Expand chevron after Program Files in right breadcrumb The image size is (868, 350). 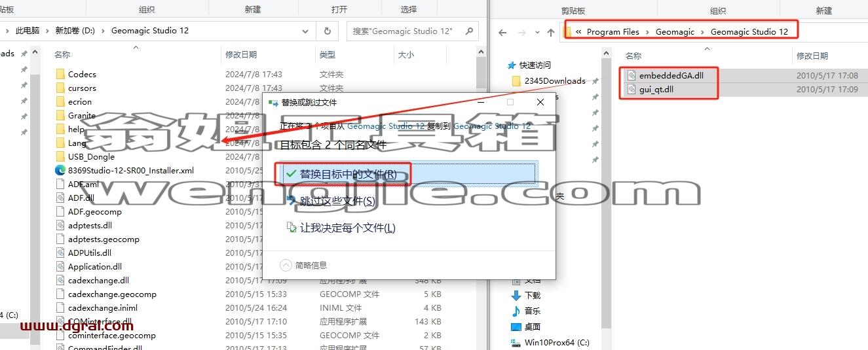[647, 31]
